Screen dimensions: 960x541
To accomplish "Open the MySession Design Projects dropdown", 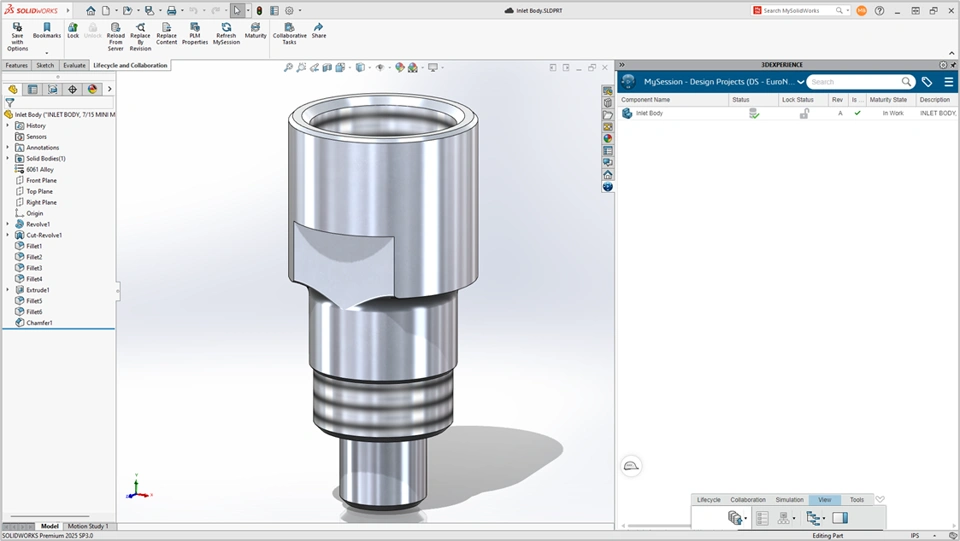I will (x=800, y=82).
